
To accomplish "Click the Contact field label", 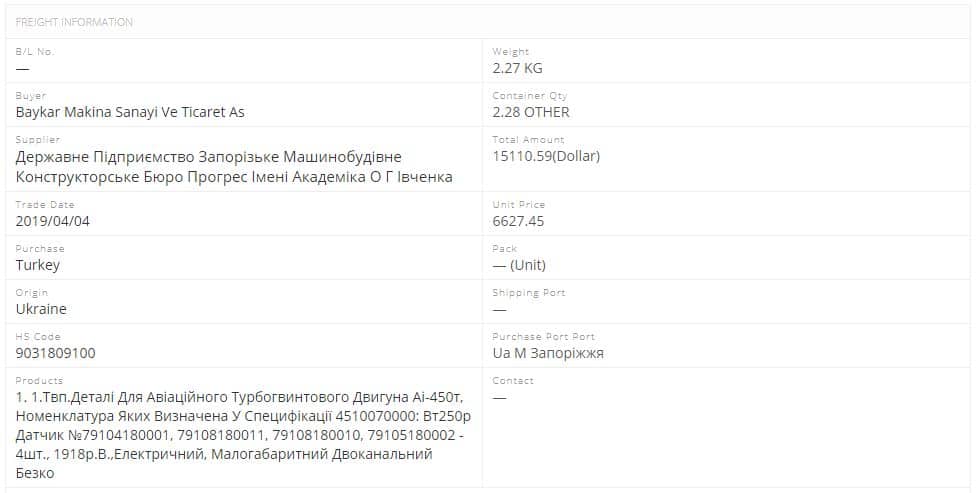I will 513,381.
